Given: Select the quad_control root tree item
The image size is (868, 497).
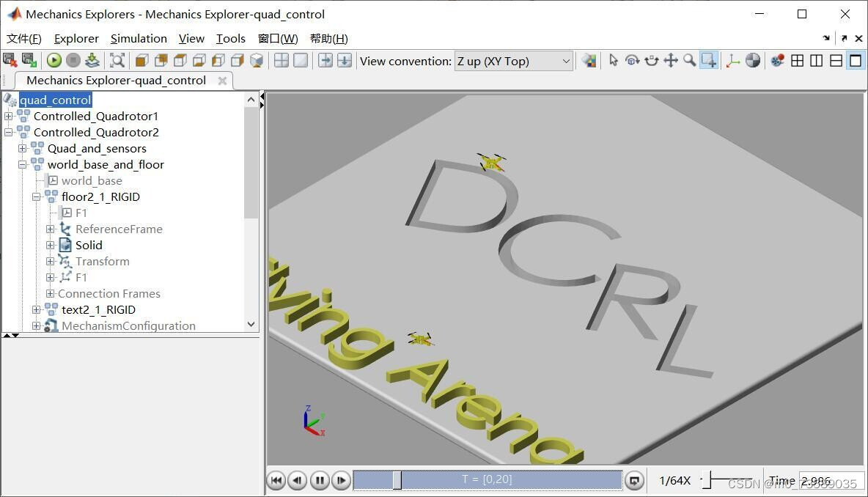Looking at the screenshot, I should (56, 100).
